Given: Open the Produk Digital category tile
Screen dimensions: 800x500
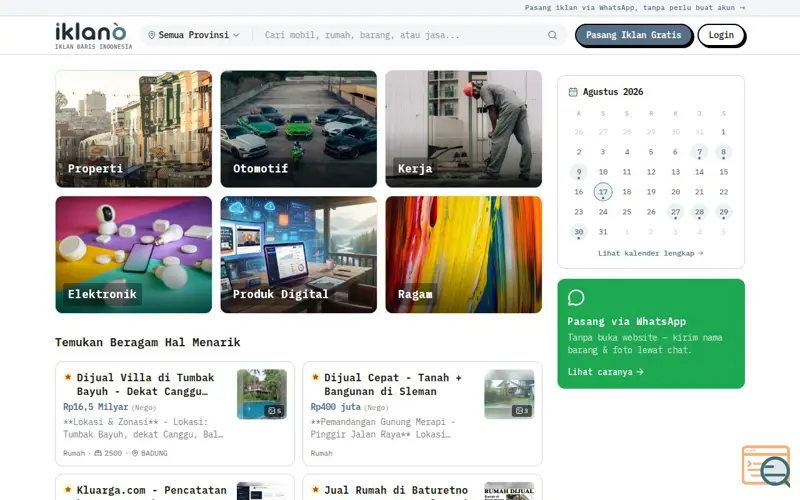Looking at the screenshot, I should click(298, 255).
